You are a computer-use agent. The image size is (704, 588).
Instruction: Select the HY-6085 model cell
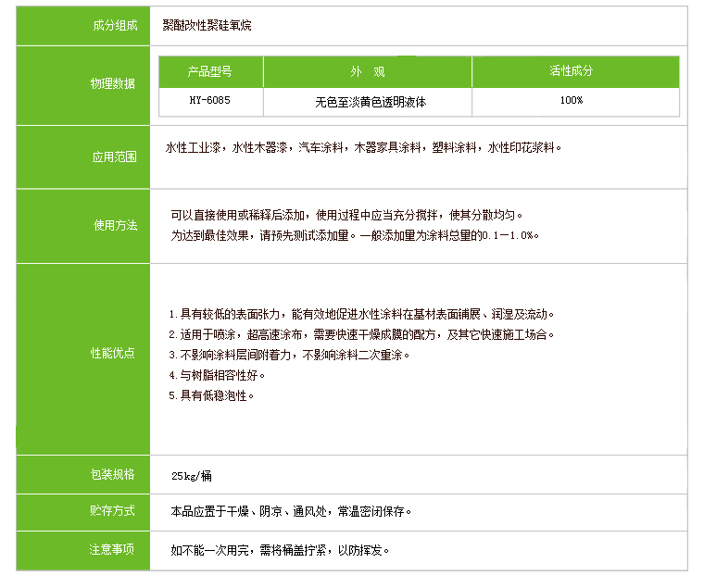(210, 101)
